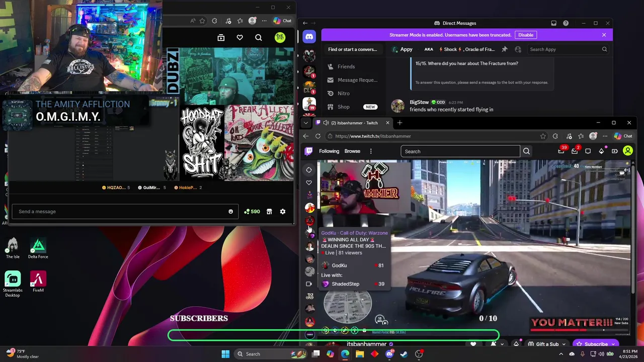Dismiss the Discord Streamer Mode banner
644x362 pixels.
click(604, 35)
